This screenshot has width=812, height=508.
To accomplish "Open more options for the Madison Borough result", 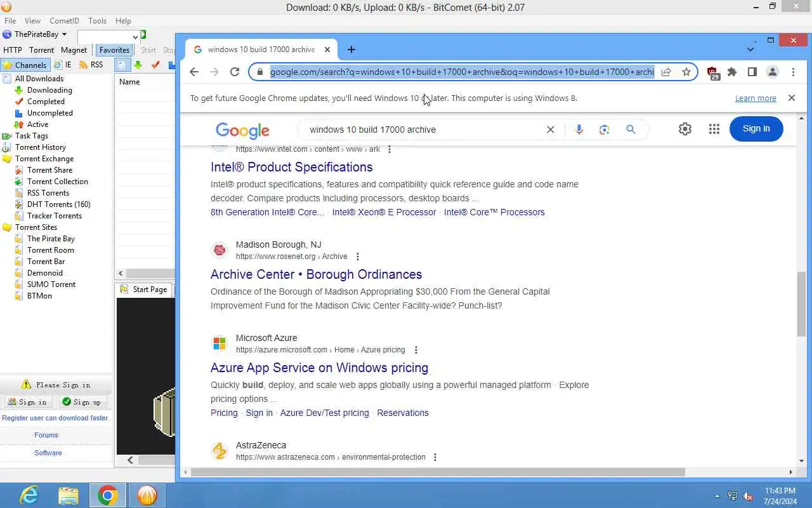I will click(358, 257).
